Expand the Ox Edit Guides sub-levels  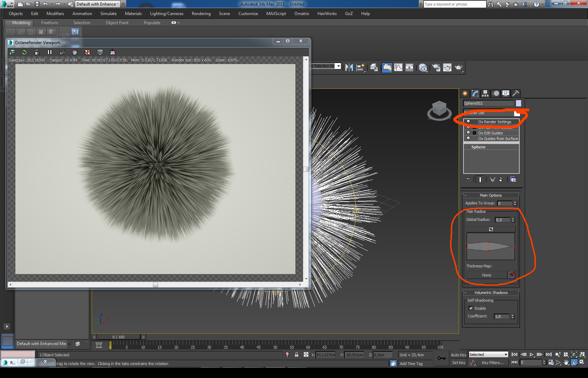474,133
